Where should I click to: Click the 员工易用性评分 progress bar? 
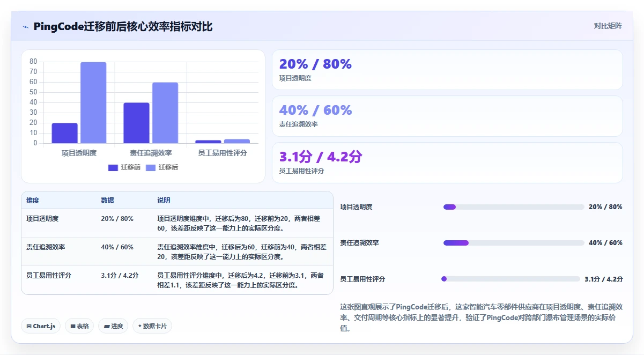(x=510, y=279)
